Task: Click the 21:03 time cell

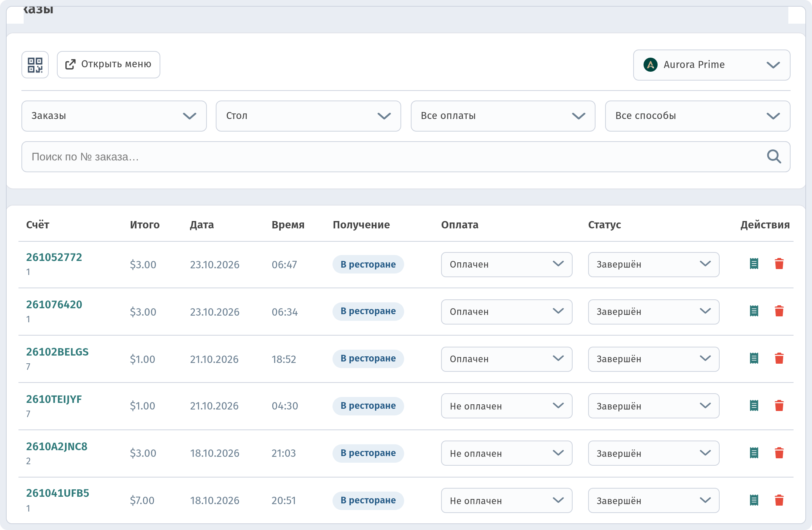Action: click(284, 453)
